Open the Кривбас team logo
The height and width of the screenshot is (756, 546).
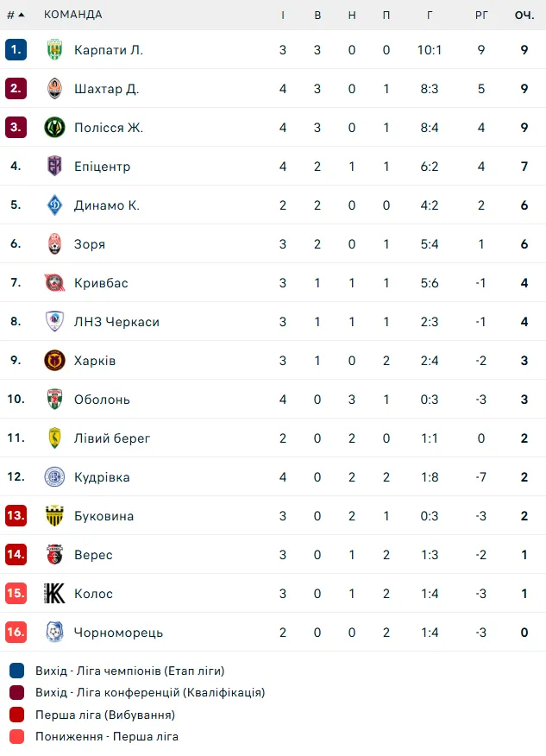[x=54, y=282]
